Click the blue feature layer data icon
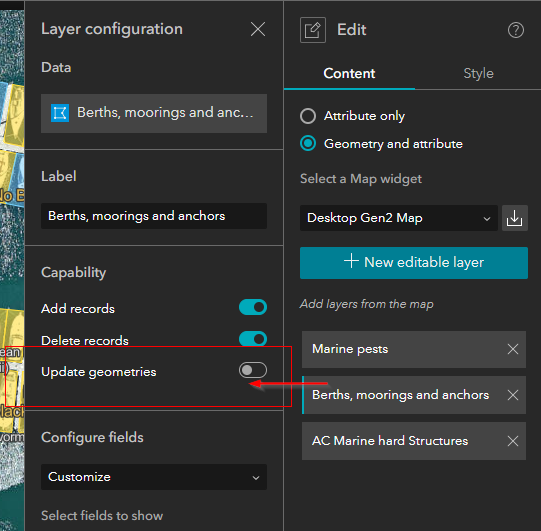The image size is (541, 531). tap(60, 113)
